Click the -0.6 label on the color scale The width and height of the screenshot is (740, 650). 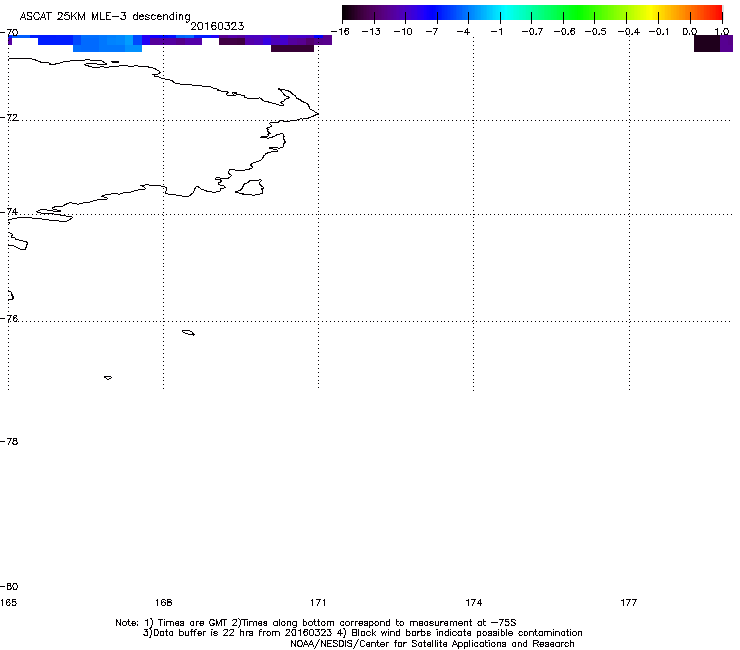564,32
